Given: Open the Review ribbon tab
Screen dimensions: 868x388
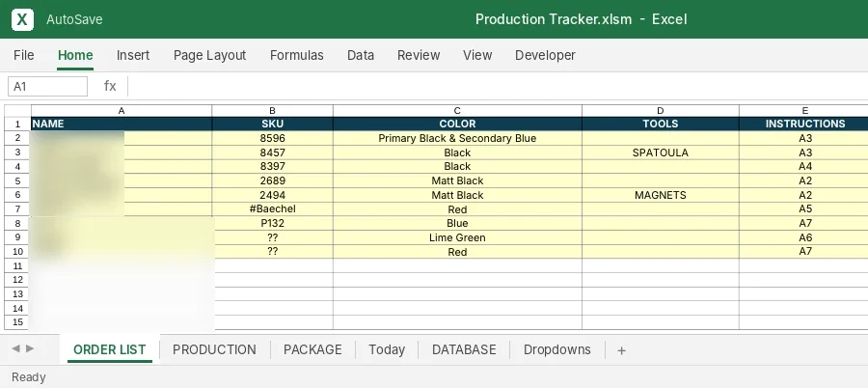Looking at the screenshot, I should point(419,55).
